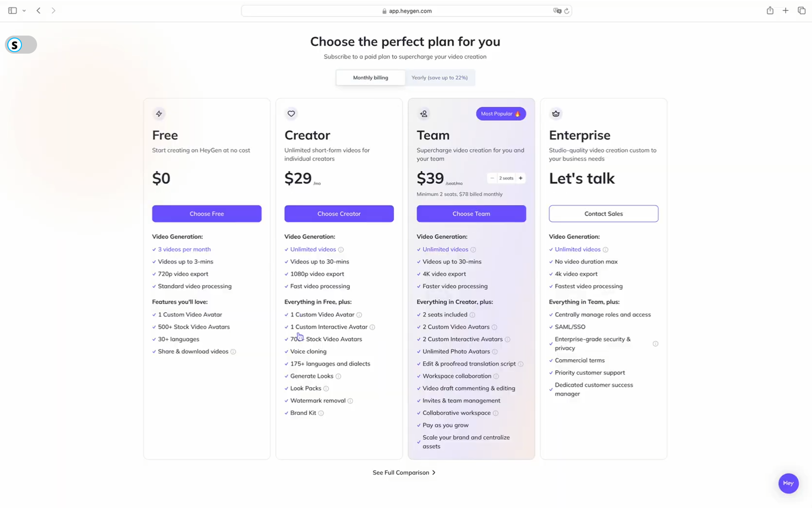Click info icon next to Share & download videos
812x508 pixels.
pyautogui.click(x=233, y=352)
